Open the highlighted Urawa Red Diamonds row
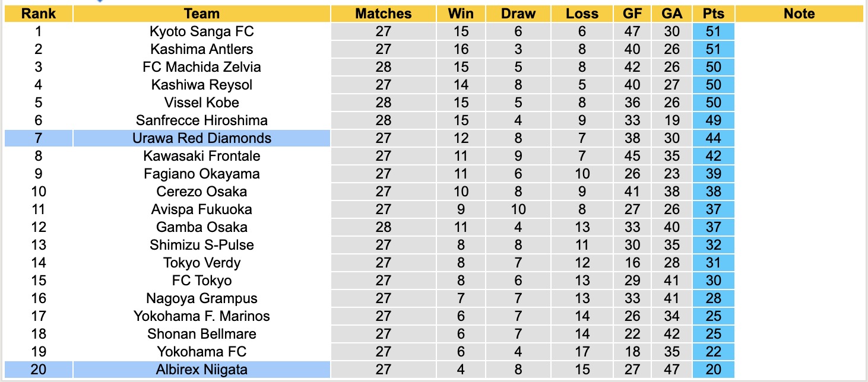 pos(202,138)
